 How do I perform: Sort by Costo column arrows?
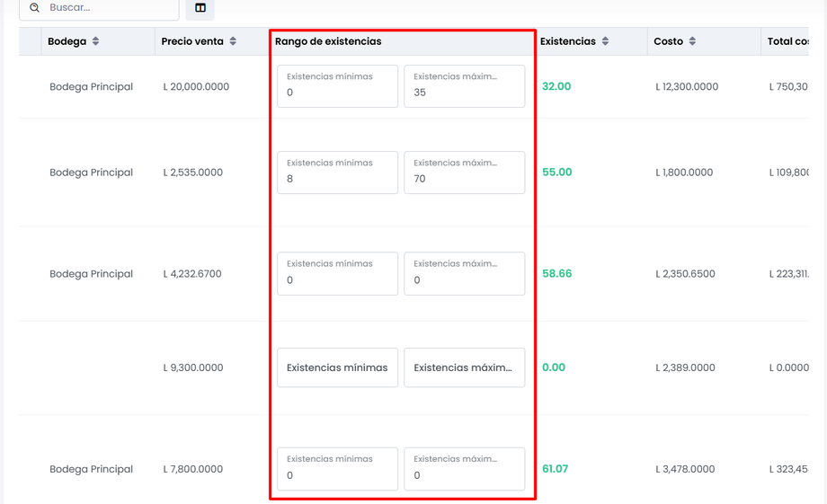click(x=692, y=41)
